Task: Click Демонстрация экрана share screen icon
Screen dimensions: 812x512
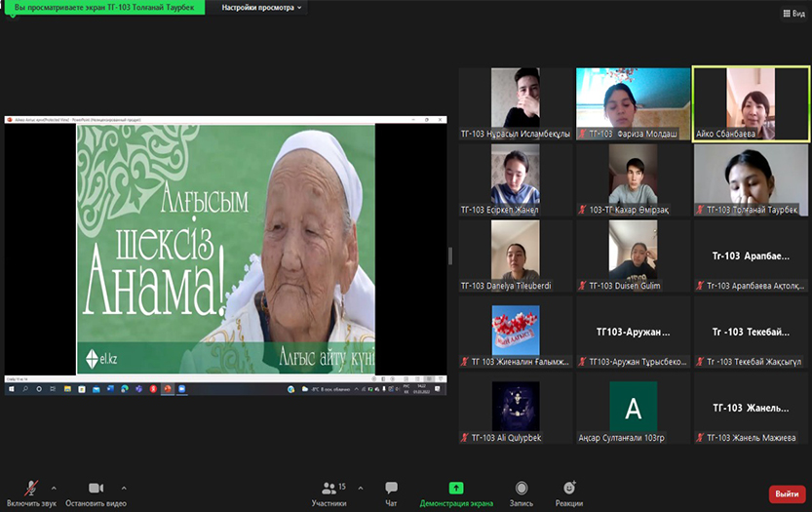Action: [456, 489]
